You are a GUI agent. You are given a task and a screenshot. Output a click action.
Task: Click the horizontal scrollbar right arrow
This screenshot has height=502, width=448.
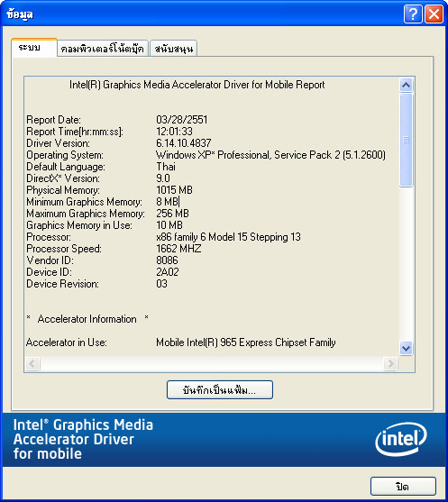390,363
